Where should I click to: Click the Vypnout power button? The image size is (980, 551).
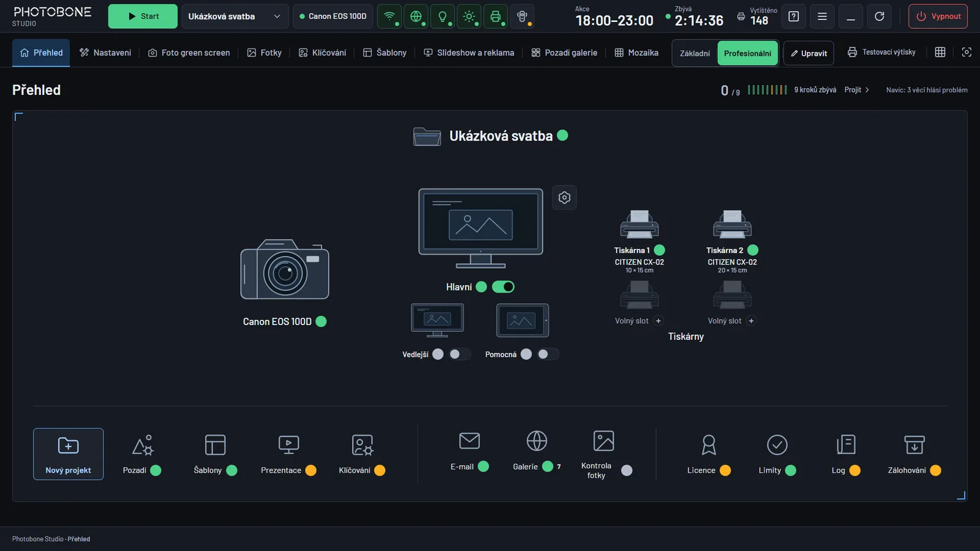point(938,17)
